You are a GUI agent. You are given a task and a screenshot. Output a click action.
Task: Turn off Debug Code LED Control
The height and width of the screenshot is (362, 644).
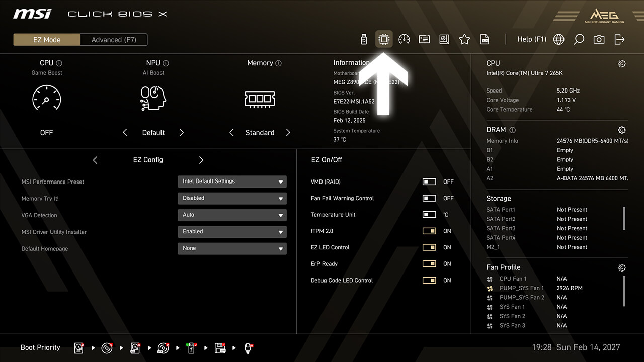tap(429, 281)
